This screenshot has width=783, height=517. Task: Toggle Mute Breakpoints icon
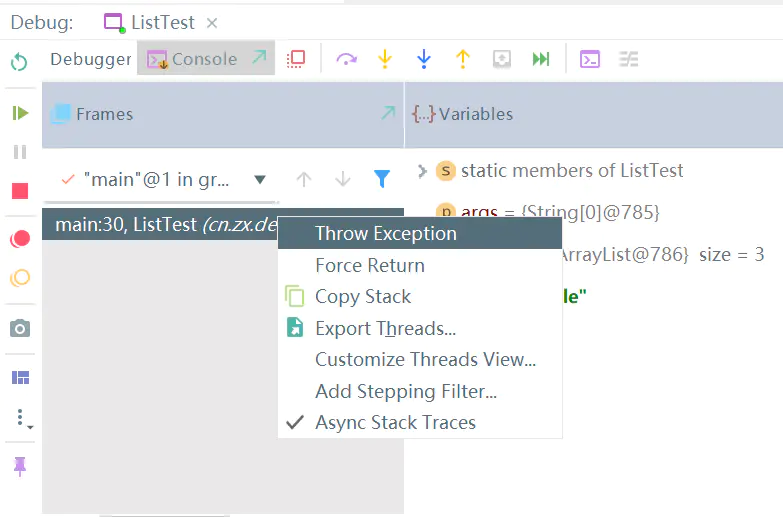click(x=20, y=278)
